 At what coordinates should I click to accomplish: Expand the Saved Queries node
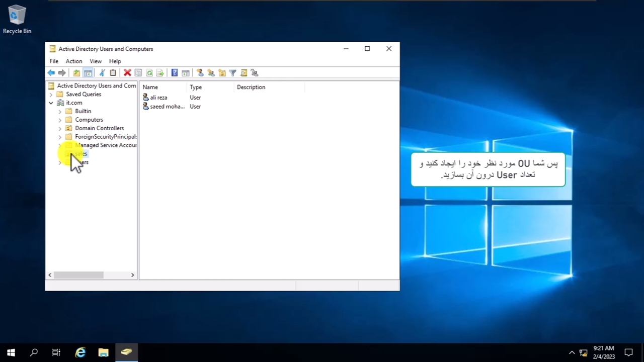pyautogui.click(x=51, y=95)
